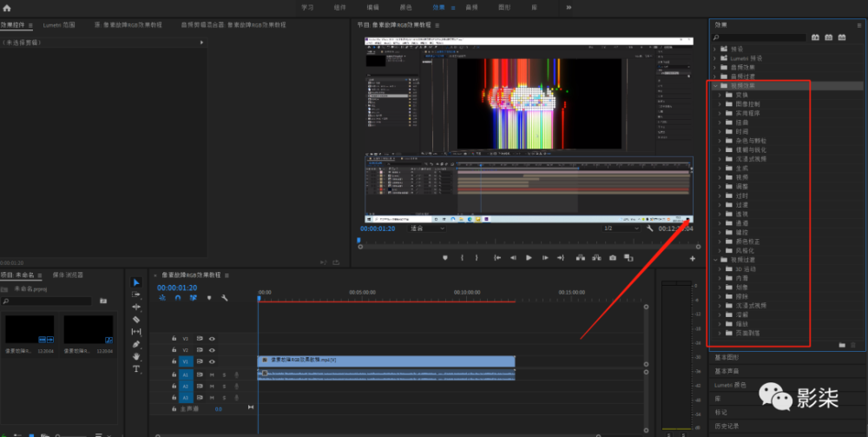Open the 基本图形 panel
868x437 pixels.
727,357
